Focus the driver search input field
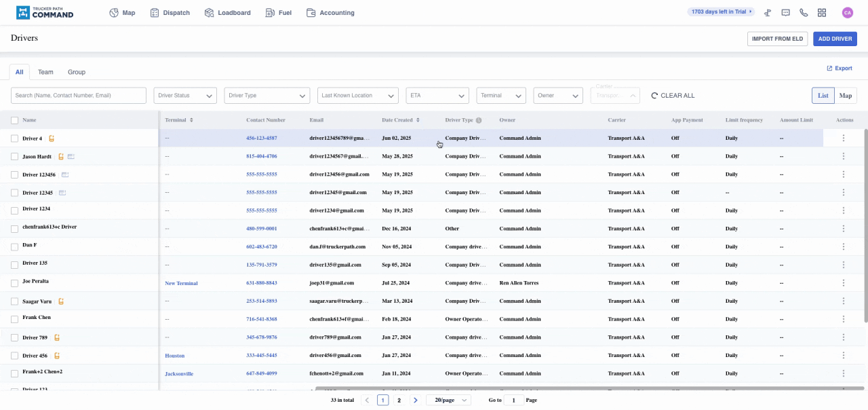Screen dimensions: 868x410 tap(79, 96)
